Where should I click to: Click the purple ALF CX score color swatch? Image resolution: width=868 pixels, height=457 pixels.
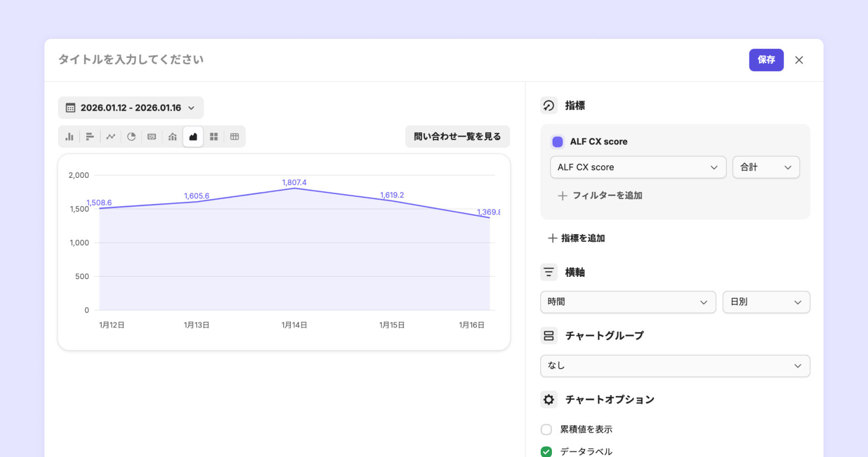[558, 142]
